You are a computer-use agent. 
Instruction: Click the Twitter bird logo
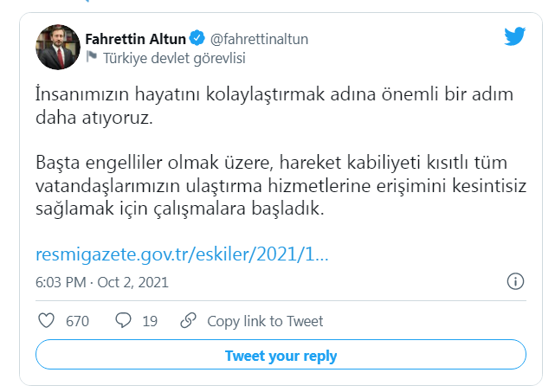coord(516,36)
